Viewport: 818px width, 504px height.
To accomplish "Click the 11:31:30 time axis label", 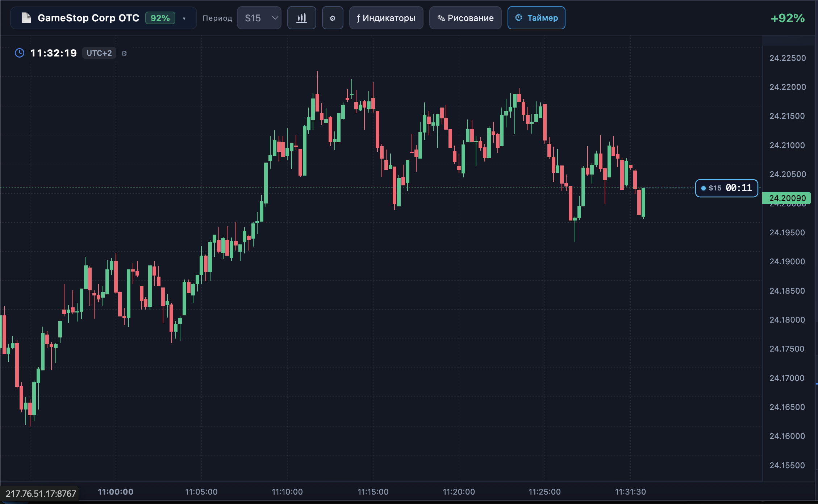I will point(630,492).
